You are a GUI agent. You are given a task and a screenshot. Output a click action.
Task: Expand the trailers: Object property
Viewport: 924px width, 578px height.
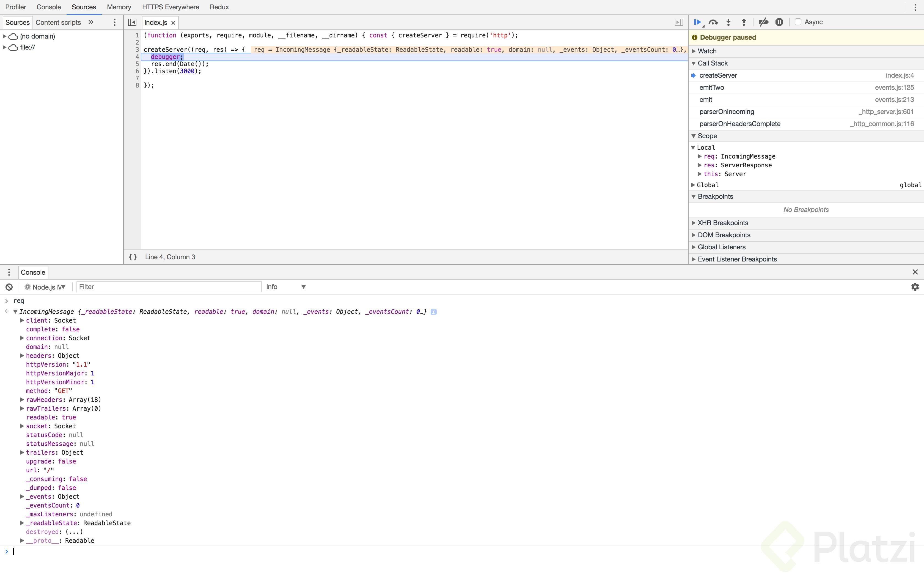coord(22,452)
